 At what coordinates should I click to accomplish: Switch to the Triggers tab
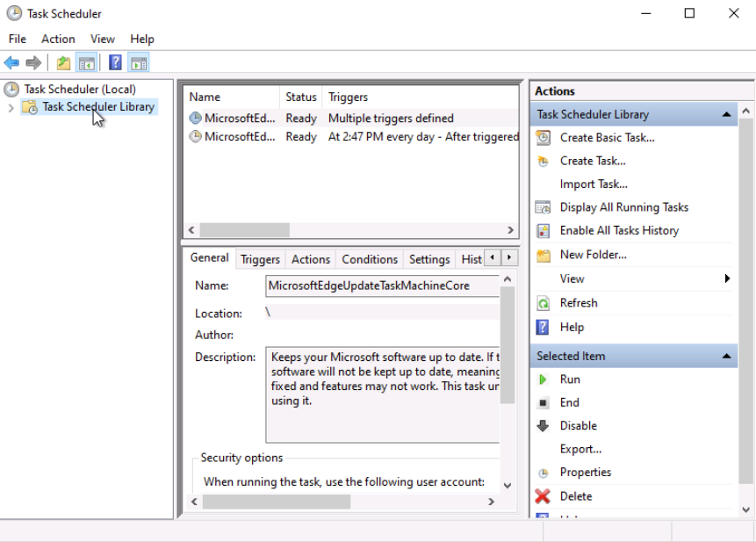(260, 259)
